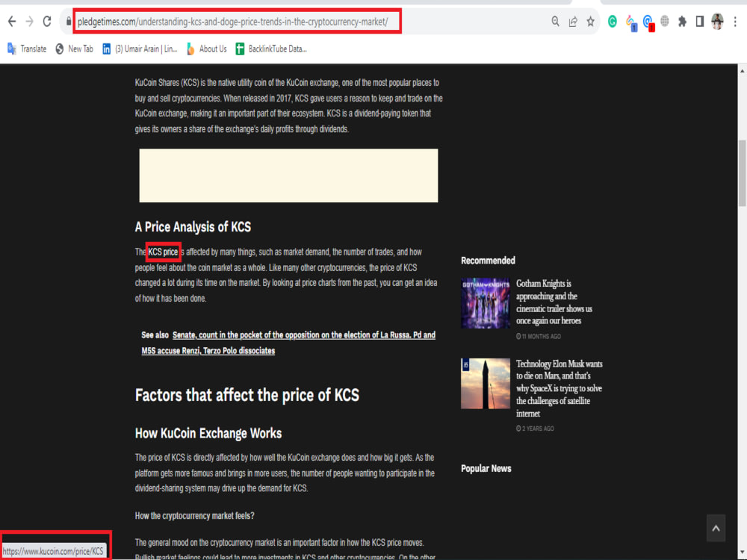The height and width of the screenshot is (560, 747).
Task: Click the scroll-to-top arrow button
Action: pyautogui.click(x=716, y=528)
